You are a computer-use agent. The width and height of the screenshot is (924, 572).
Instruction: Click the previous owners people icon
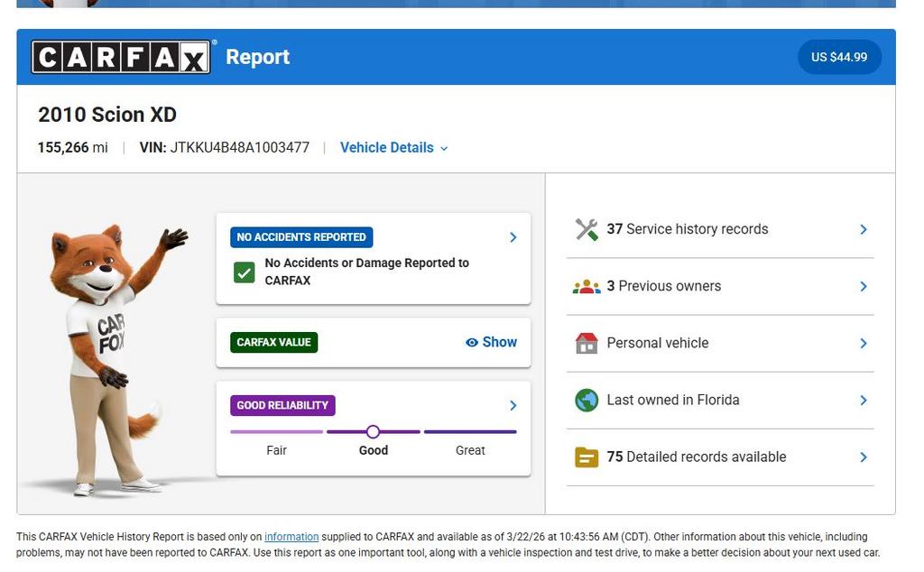point(587,287)
